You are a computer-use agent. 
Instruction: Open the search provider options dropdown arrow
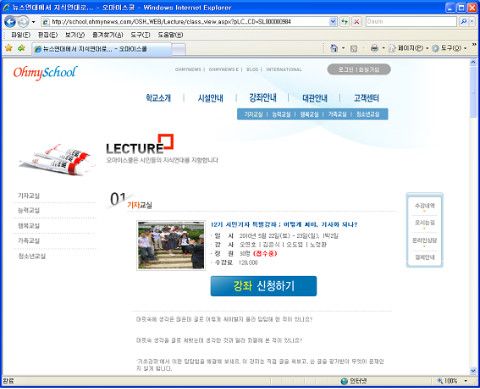click(471, 22)
